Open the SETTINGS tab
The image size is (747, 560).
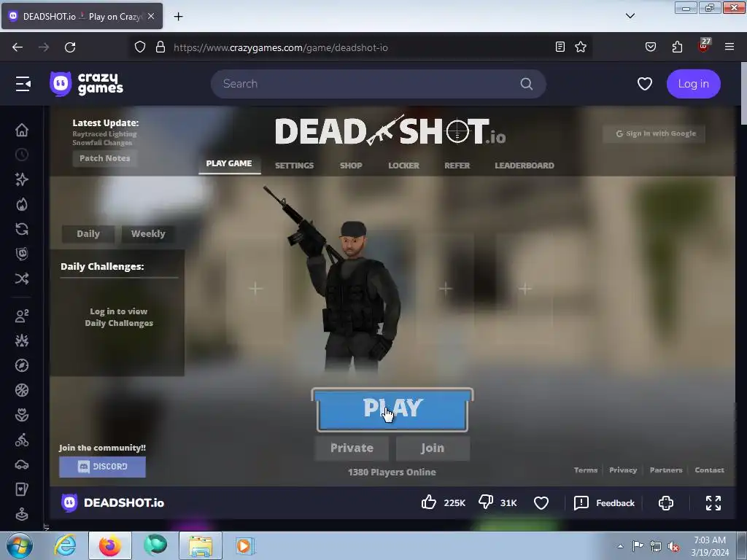295,166
